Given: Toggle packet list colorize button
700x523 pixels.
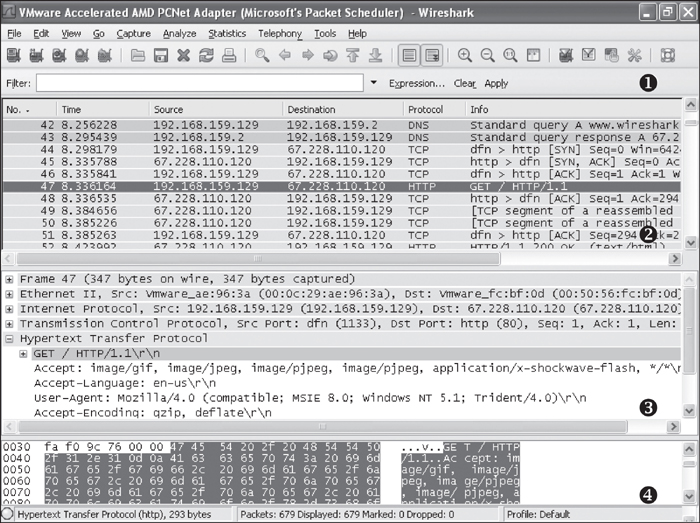Looking at the screenshot, I should [x=409, y=56].
